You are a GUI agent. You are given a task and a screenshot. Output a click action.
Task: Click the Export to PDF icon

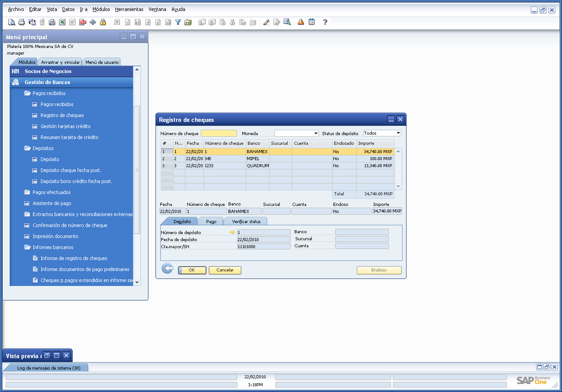pos(82,22)
